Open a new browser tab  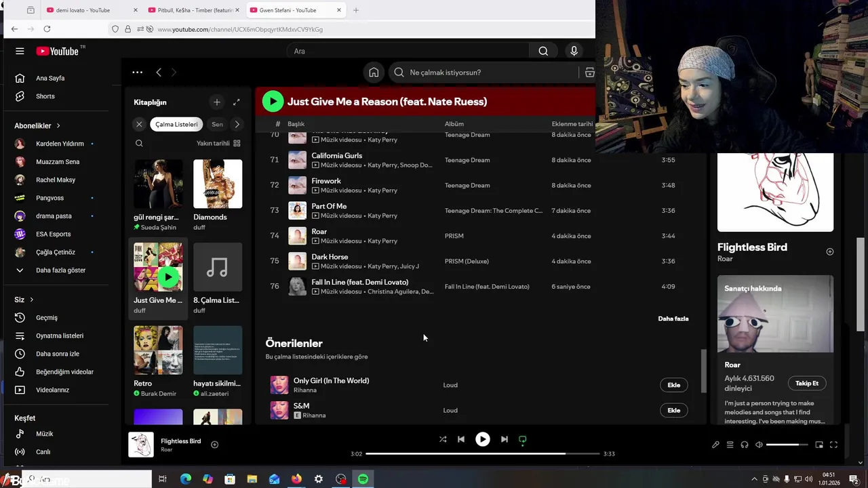(x=356, y=10)
